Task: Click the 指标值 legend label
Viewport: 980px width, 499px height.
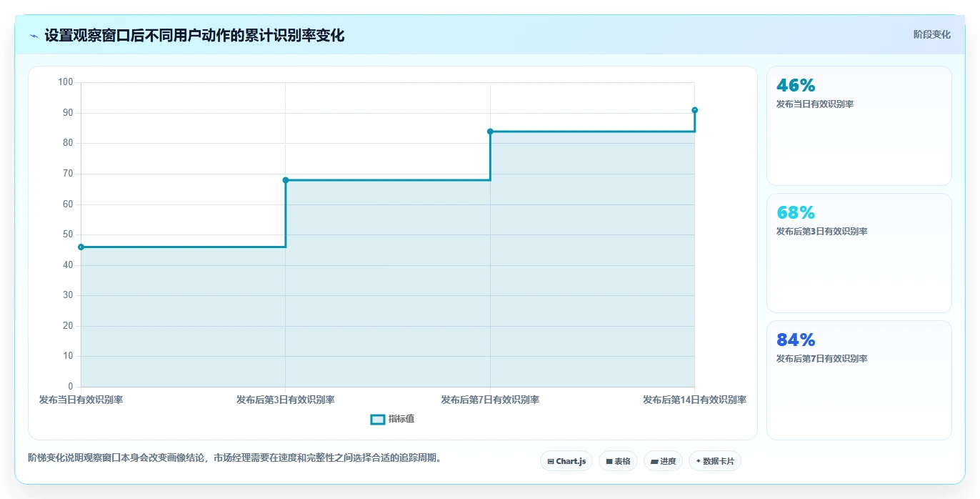Action: (401, 419)
